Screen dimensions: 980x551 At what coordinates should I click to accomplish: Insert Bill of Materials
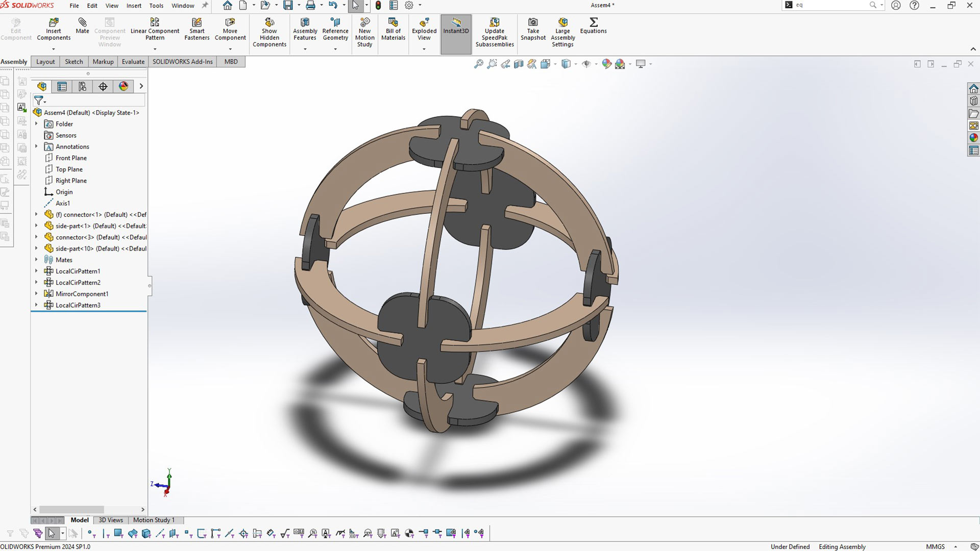[x=393, y=30]
